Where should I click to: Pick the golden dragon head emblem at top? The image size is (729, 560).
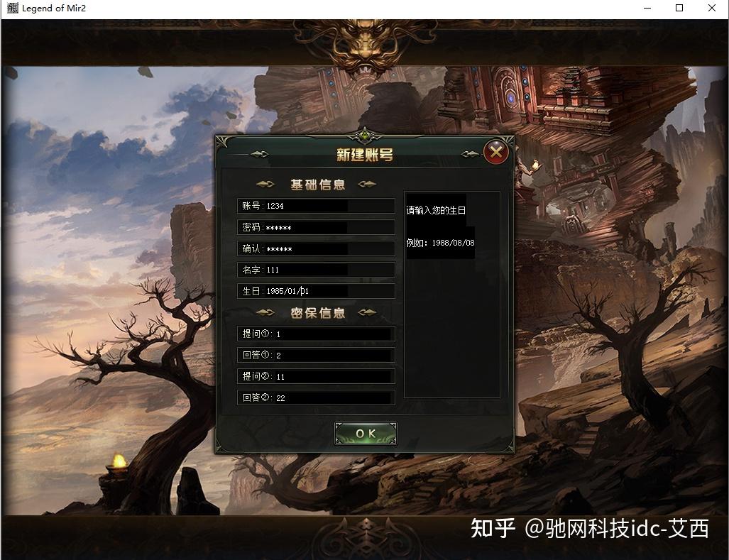tap(366, 44)
